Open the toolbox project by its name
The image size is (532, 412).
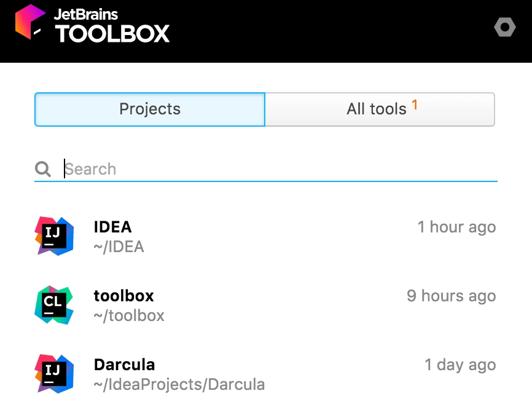124,296
